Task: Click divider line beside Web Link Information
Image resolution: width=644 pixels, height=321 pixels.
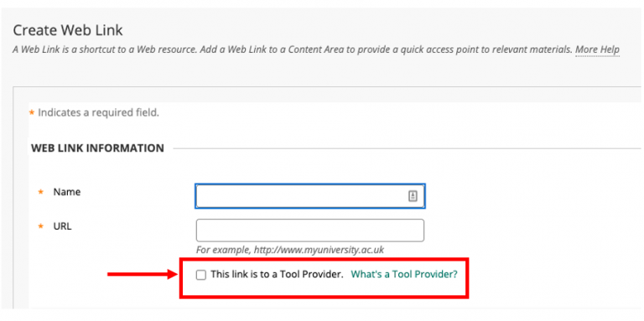Action: click(407, 148)
